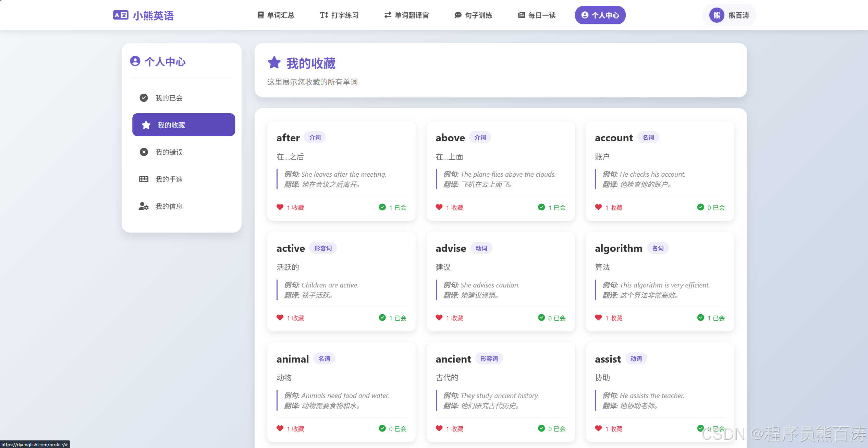This screenshot has height=448, width=868.
Task: Click the 动词 tag on the advise card
Action: pos(481,248)
